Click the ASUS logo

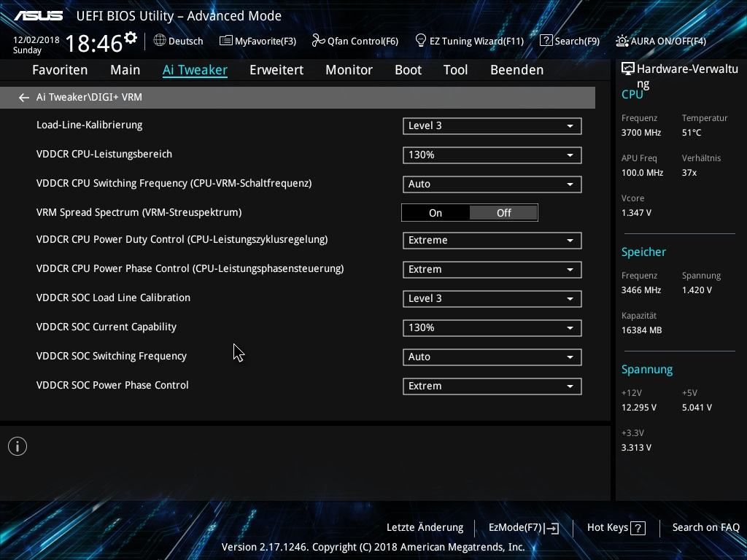tap(38, 16)
